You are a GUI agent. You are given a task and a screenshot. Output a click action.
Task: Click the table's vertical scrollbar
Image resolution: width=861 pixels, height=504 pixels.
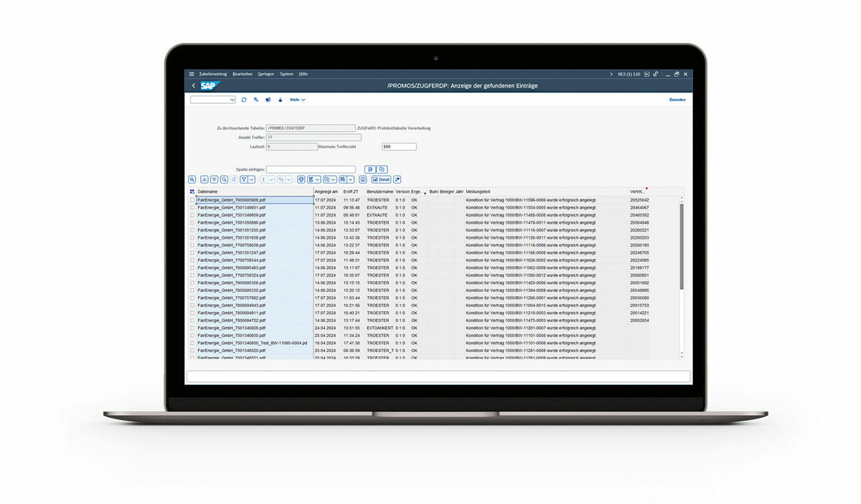pos(681,244)
